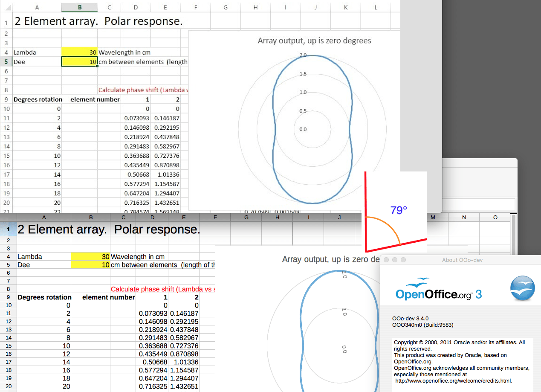
Task: Click cell value 0.218924 in the OpenOffice sheet
Action: [x=153, y=330]
